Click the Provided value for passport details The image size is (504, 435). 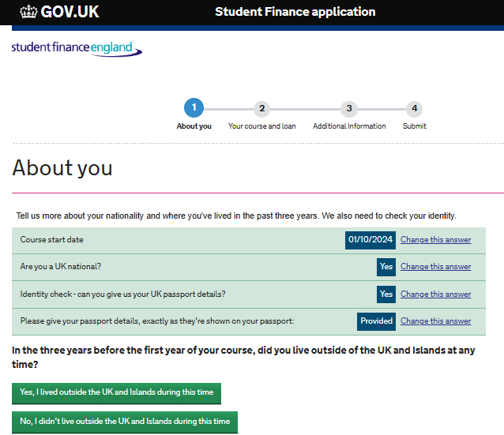[x=376, y=321]
